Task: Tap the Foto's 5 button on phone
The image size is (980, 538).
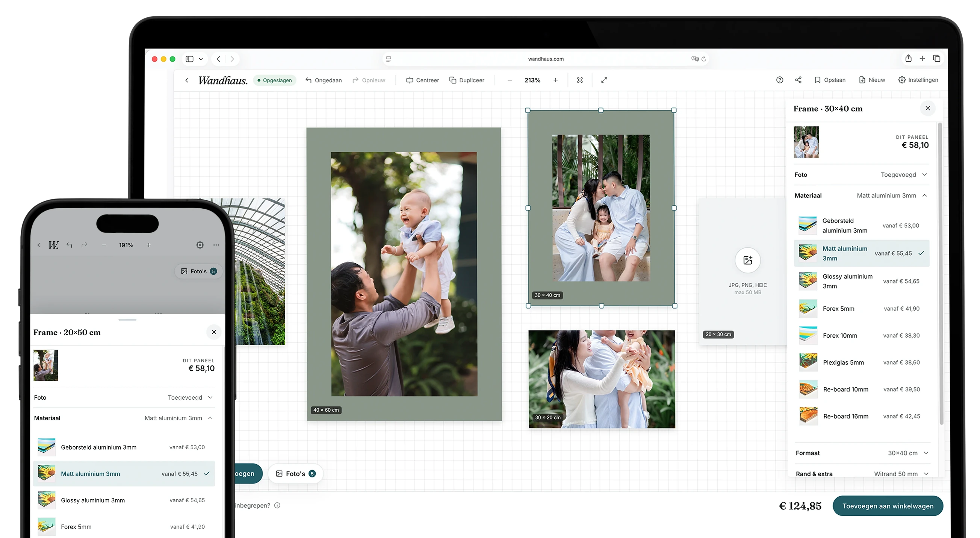Action: 198,271
